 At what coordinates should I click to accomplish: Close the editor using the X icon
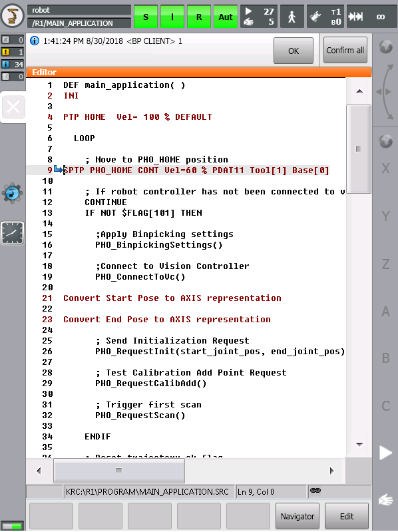point(13,108)
